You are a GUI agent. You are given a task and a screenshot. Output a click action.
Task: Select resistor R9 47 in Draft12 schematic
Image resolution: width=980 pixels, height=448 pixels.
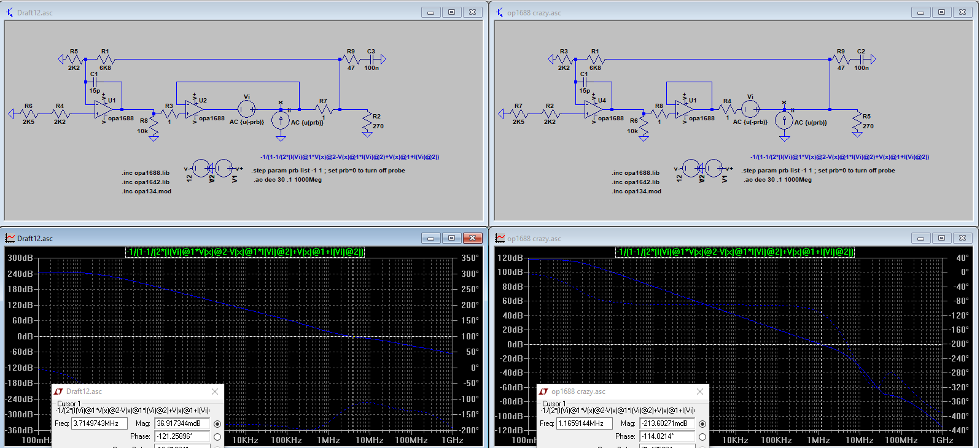point(351,60)
